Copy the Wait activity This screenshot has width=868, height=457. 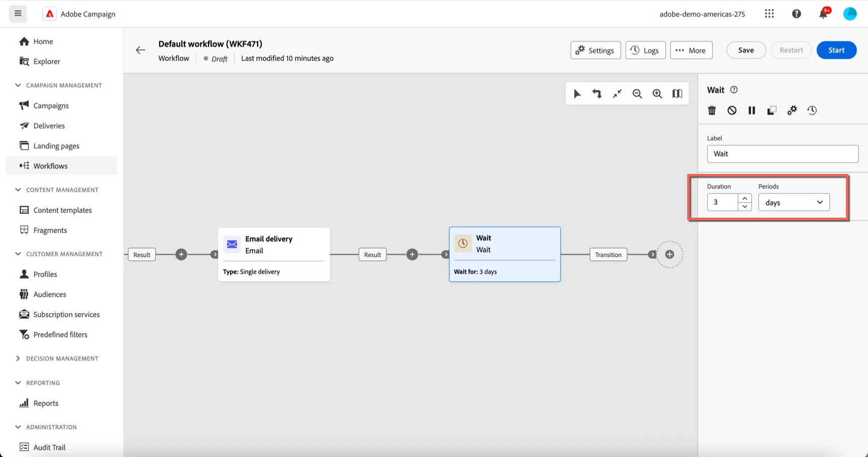(772, 110)
